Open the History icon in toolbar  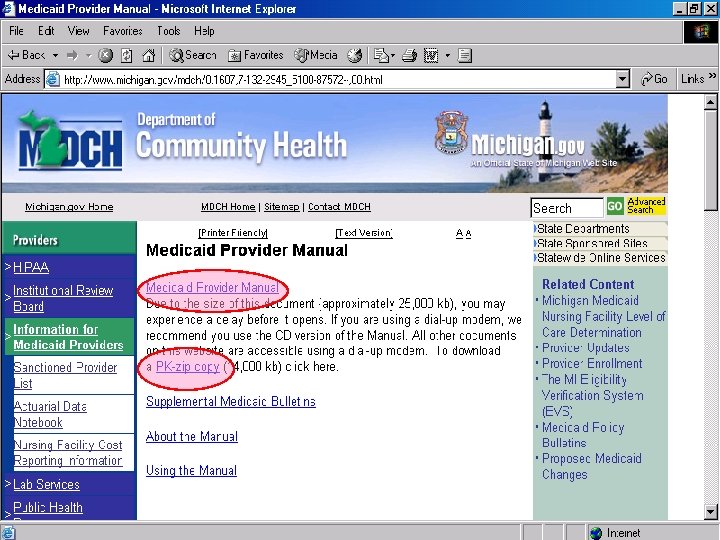[354, 56]
